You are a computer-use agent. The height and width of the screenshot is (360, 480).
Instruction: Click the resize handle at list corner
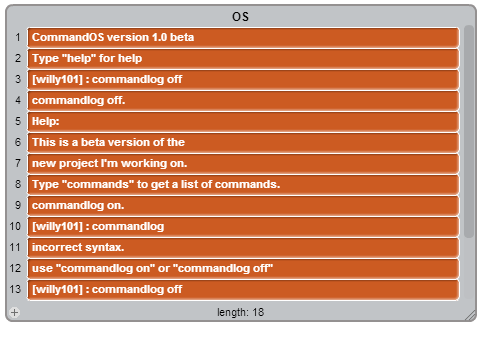[x=471, y=315]
